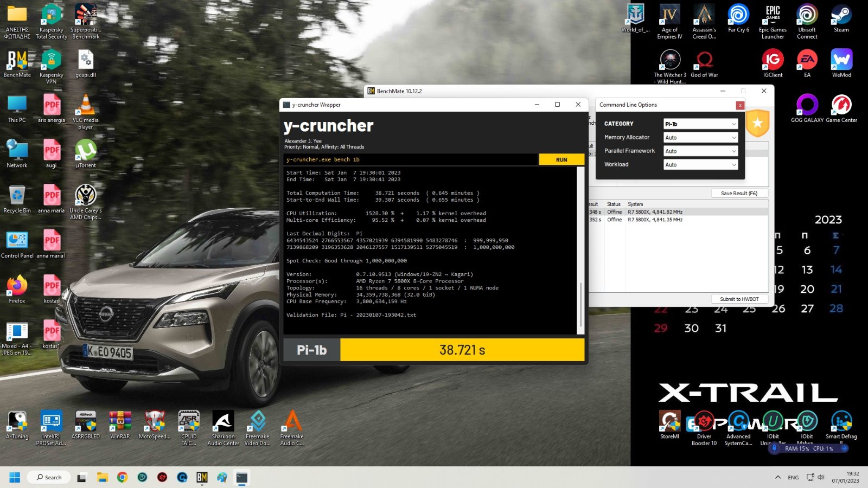Open God of War shortcut
Image resolution: width=868 pixels, height=488 pixels.
pos(704,64)
